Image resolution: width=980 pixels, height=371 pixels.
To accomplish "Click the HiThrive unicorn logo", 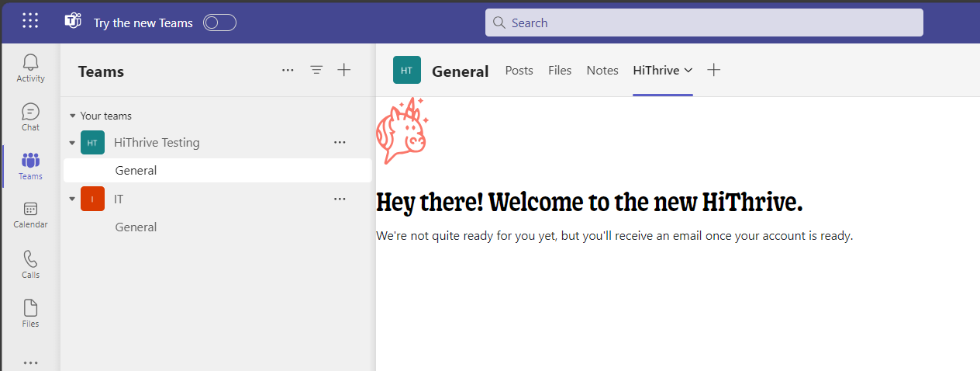I will pos(402,131).
